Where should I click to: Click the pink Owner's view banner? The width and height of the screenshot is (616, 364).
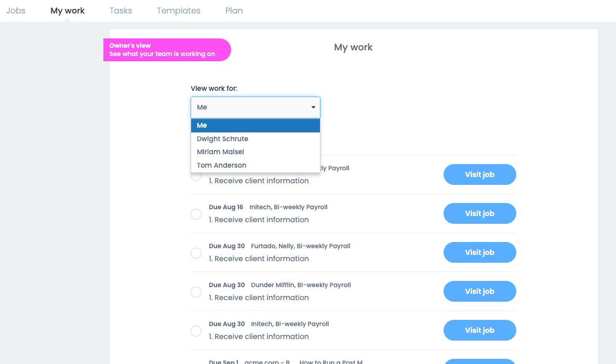pos(167,50)
